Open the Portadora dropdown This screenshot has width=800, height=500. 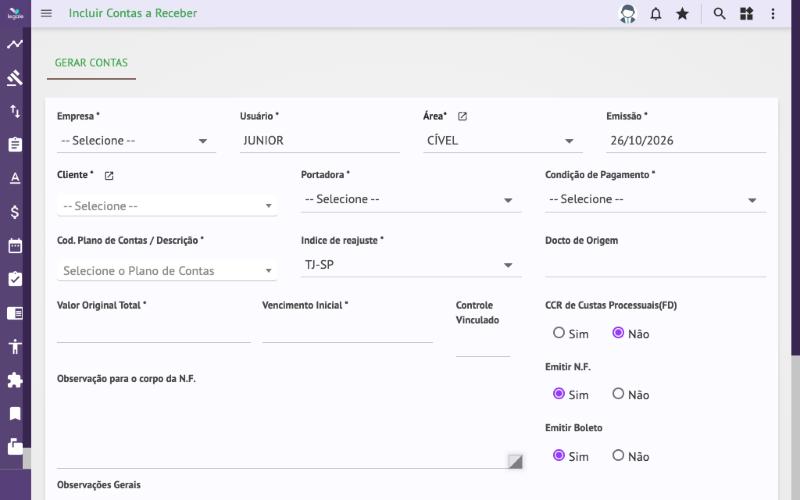click(411, 199)
